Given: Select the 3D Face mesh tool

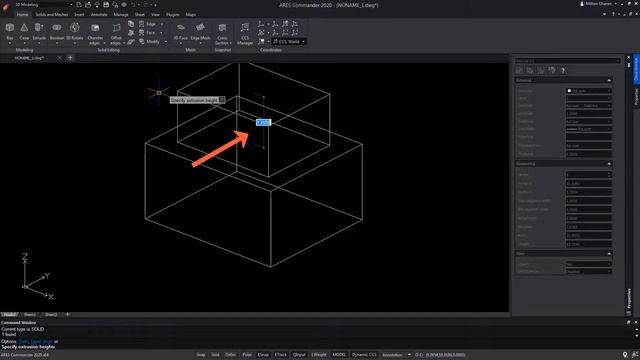Looking at the screenshot, I should [180, 31].
